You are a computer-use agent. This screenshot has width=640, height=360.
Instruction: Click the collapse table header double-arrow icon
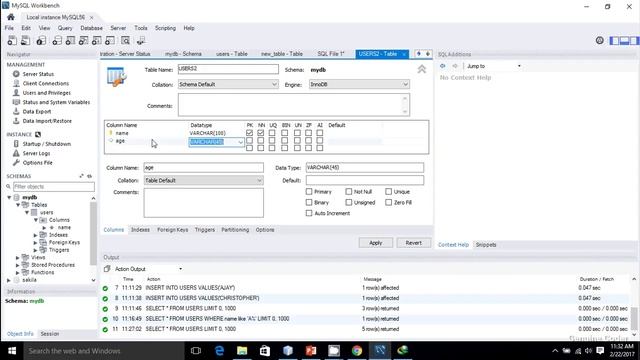[422, 69]
